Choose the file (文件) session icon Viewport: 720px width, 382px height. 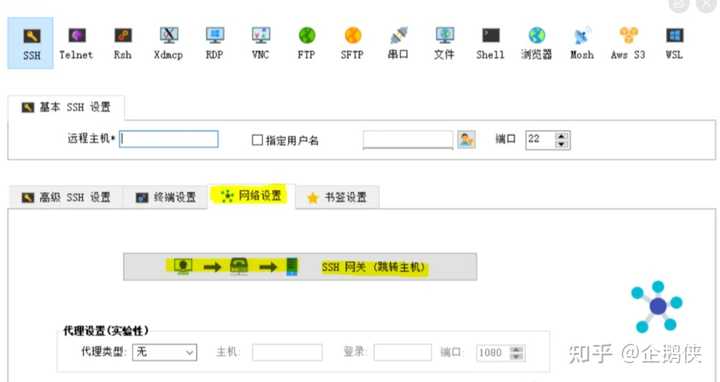click(x=444, y=43)
